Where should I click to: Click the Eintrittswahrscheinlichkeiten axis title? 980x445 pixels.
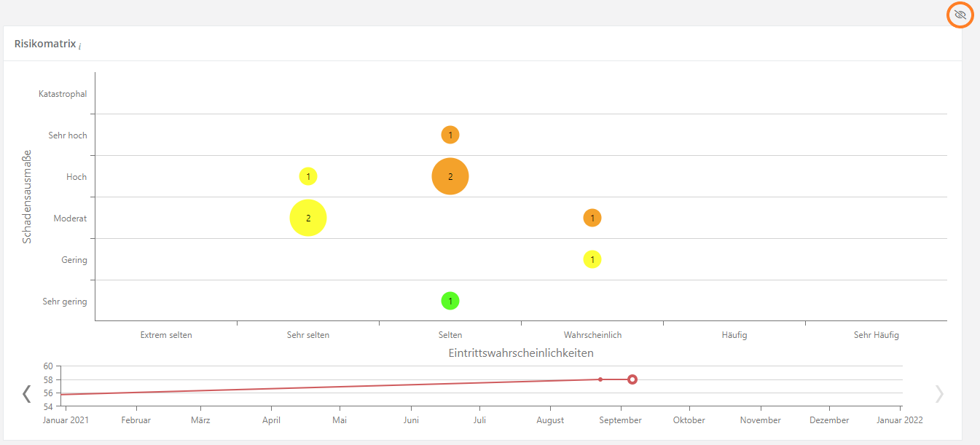point(521,353)
